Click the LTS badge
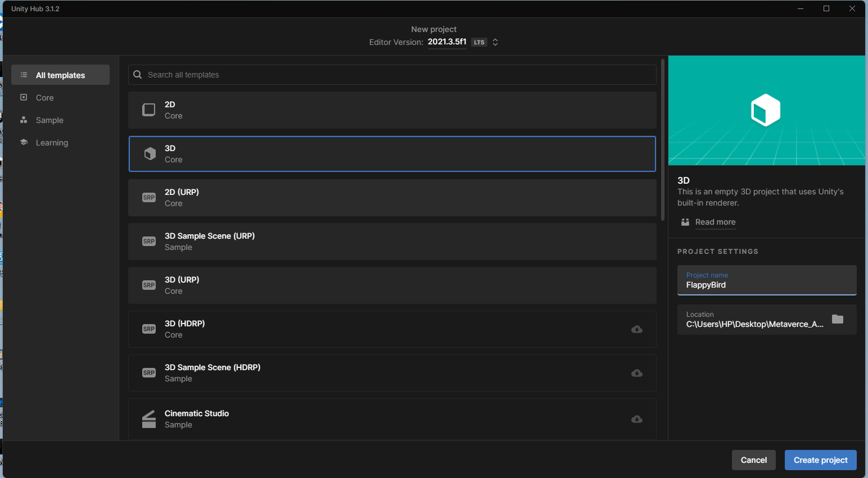Image resolution: width=868 pixels, height=478 pixels. coord(479,42)
